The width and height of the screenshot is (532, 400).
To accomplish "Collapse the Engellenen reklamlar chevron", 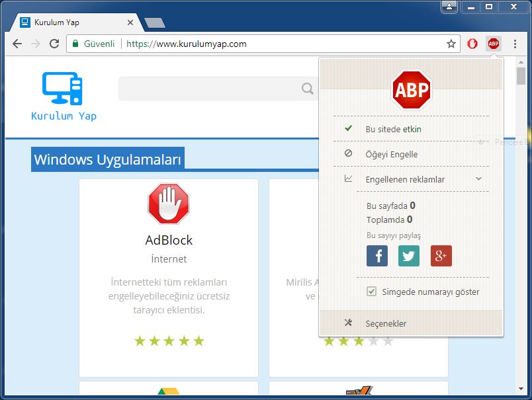I will (x=478, y=179).
